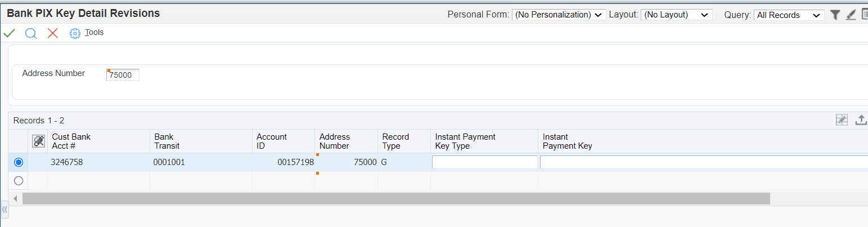This screenshot has width=868, height=227.
Task: Click the red Cancel X icon
Action: [x=53, y=33]
